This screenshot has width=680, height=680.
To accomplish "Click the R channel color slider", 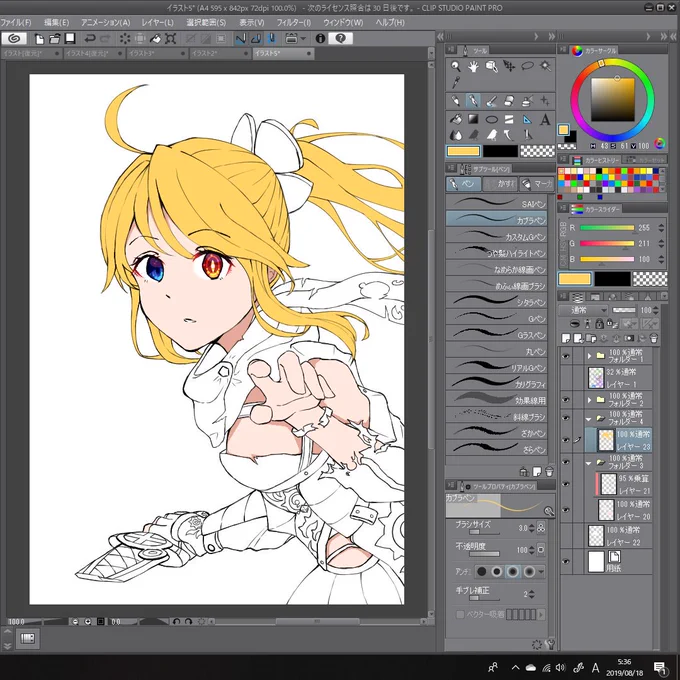I will tap(607, 228).
